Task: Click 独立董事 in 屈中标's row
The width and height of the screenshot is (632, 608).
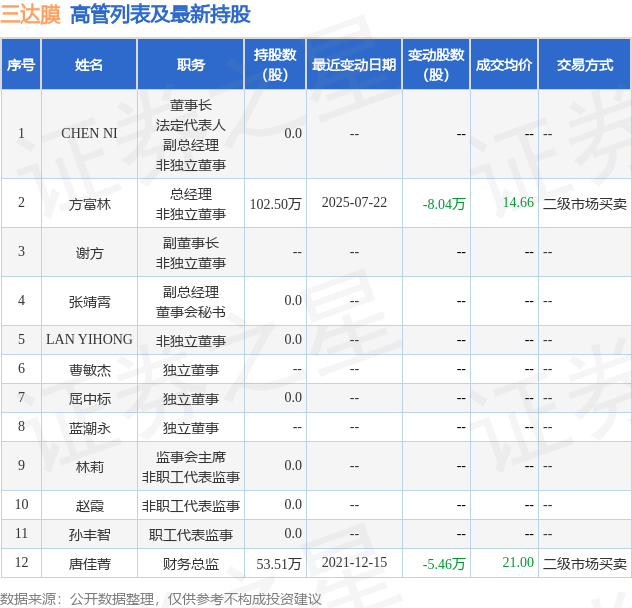Action: 191,399
